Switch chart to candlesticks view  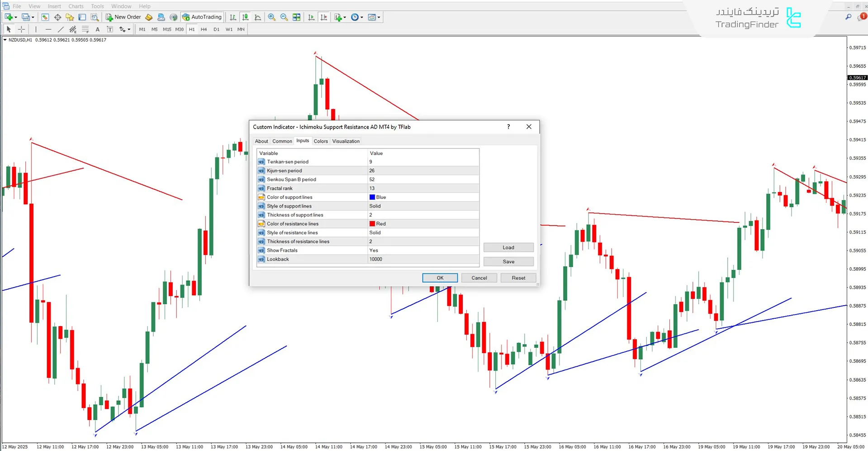point(245,17)
